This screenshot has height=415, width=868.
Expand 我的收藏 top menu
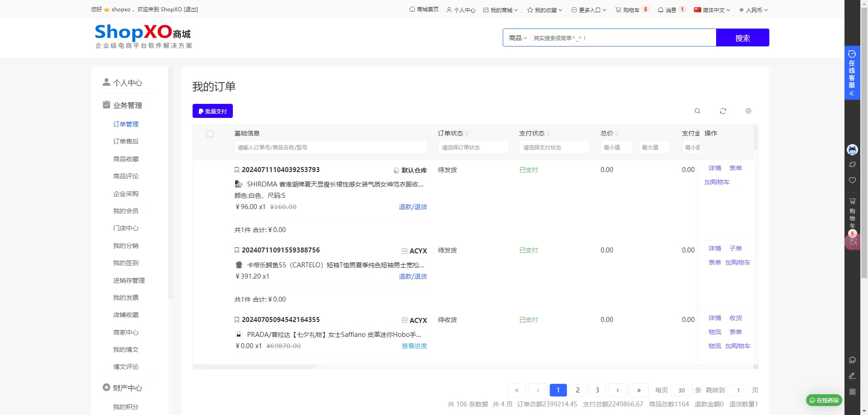545,10
